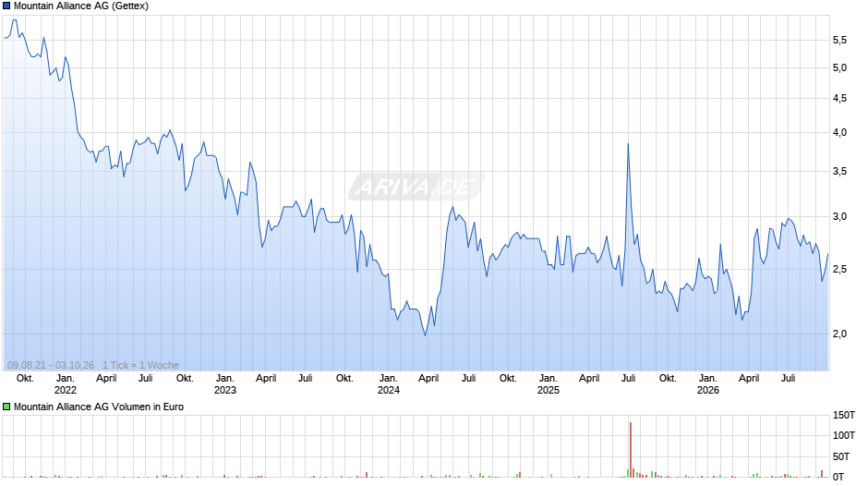Click the 'Jan. 2026' time axis label
Image resolution: width=868 pixels, height=486 pixels.
coord(707,384)
